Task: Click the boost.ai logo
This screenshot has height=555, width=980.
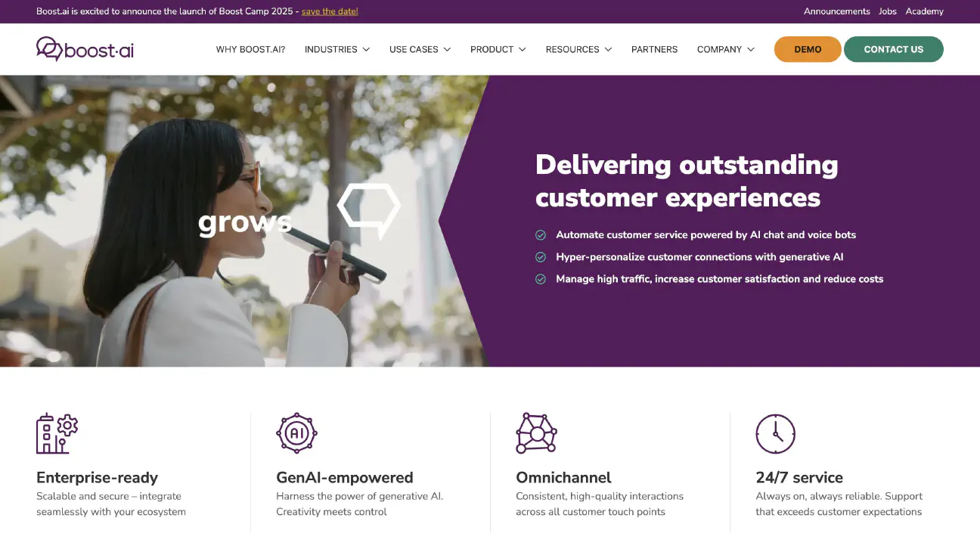Action: coord(85,49)
